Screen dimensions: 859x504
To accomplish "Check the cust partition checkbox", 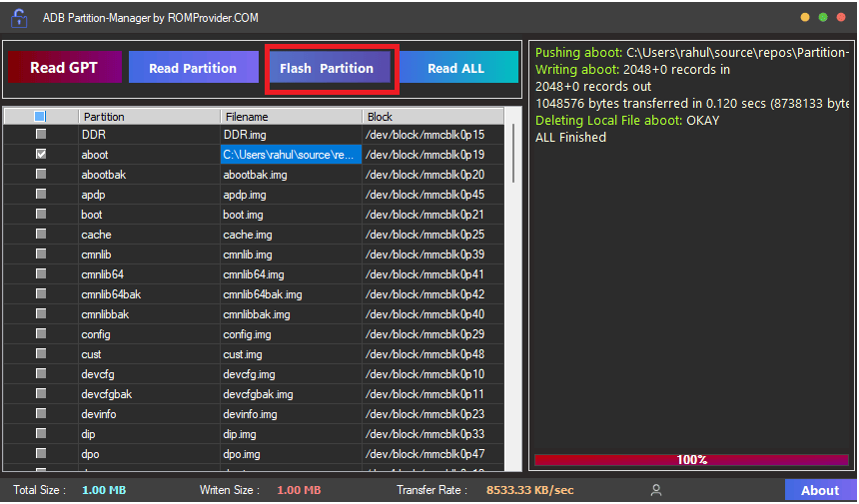I will coord(41,353).
